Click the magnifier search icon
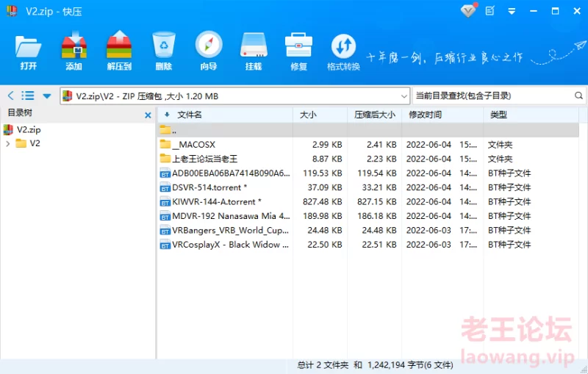Screen dimensions: 588x374 pyautogui.click(x=578, y=96)
